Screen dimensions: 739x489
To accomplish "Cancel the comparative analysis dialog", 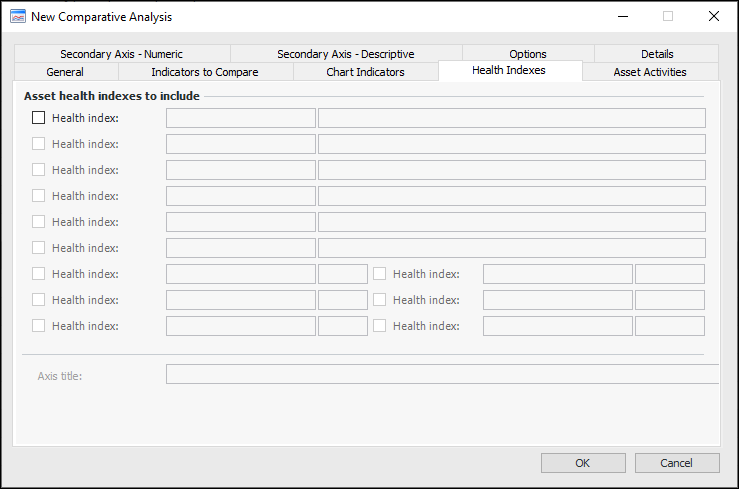I will click(x=676, y=463).
